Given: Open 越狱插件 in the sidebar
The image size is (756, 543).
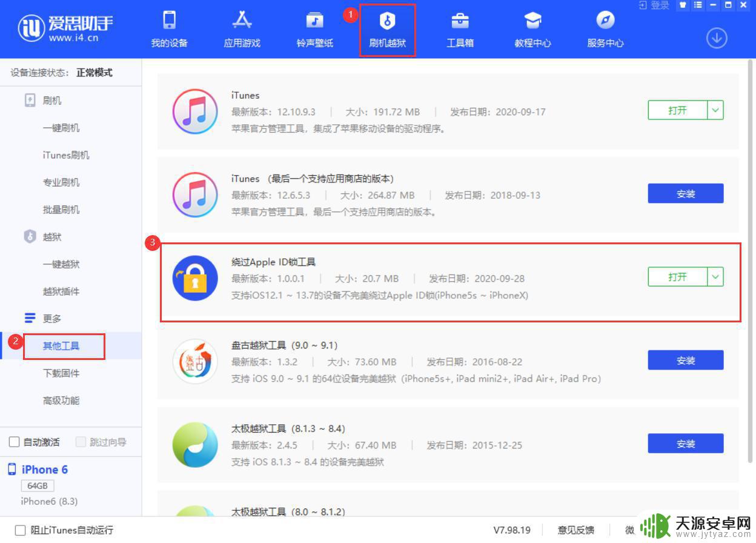Looking at the screenshot, I should tap(61, 291).
